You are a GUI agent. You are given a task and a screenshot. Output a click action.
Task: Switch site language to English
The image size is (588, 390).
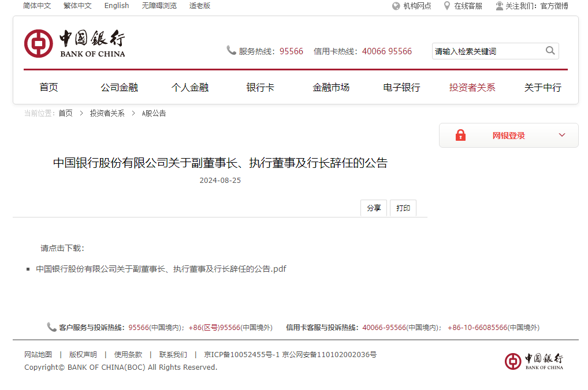click(x=117, y=6)
